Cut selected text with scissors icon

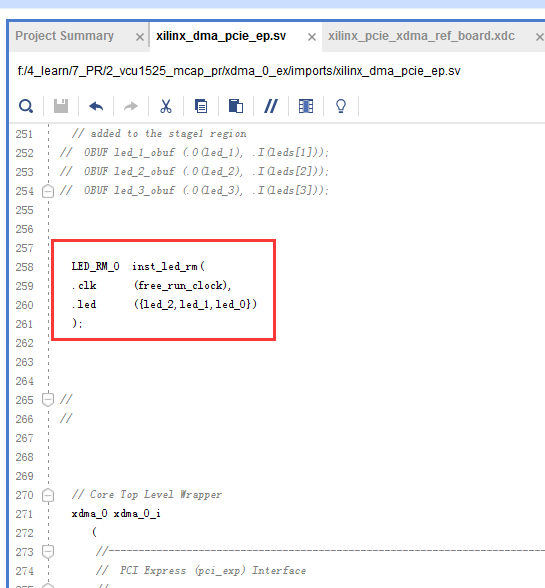(x=166, y=106)
